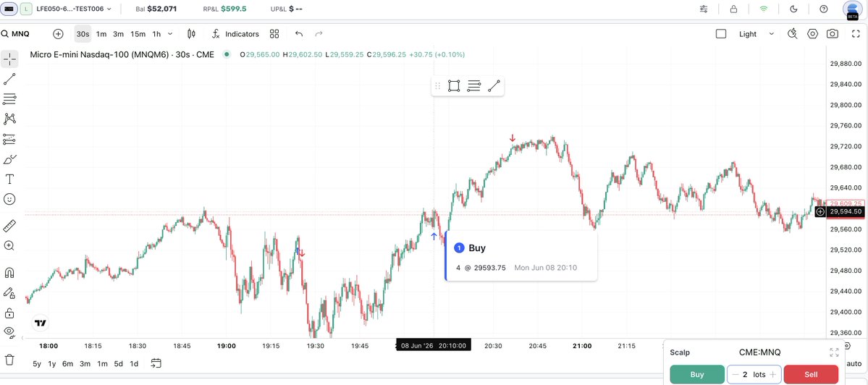
Task: Expand the timeframe interval dropdown
Action: point(171,34)
